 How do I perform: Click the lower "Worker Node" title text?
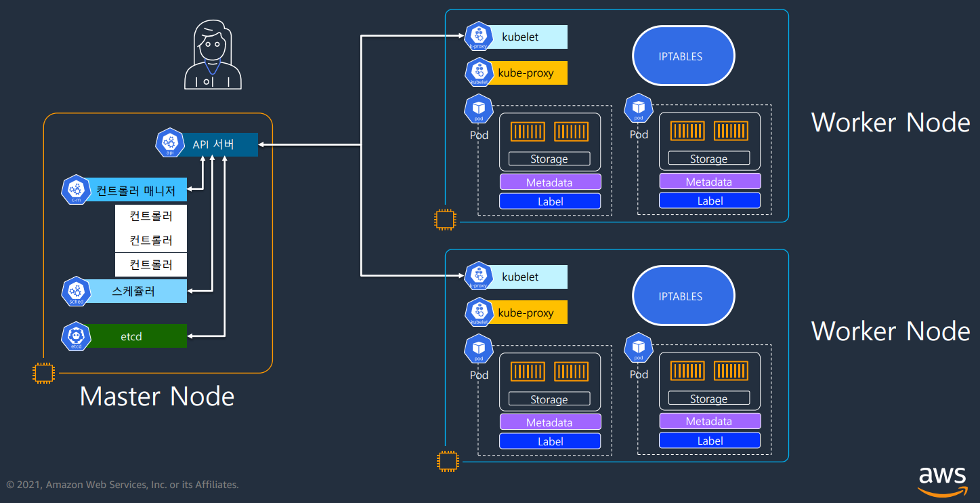pos(891,331)
